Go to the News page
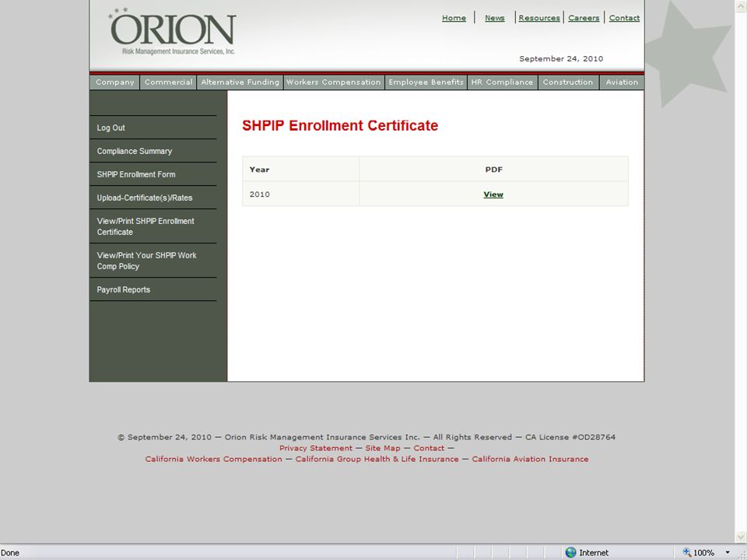The height and width of the screenshot is (560, 747). click(x=495, y=18)
